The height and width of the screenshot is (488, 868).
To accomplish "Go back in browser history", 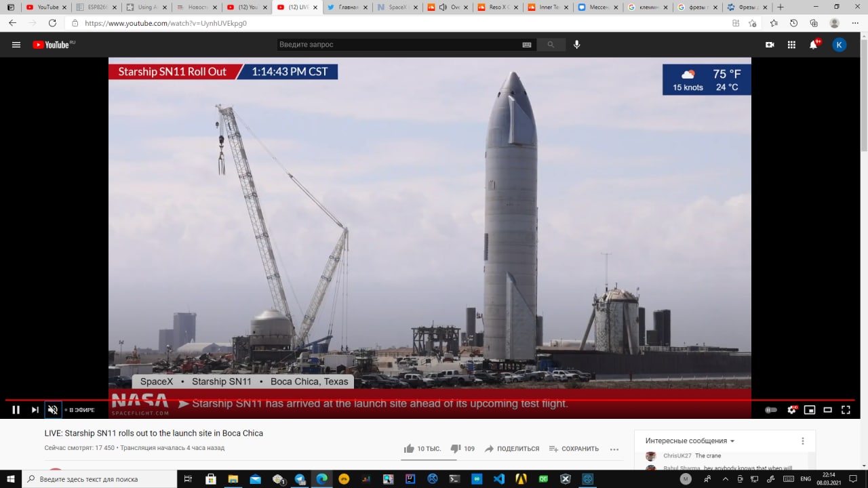I will pyautogui.click(x=12, y=23).
